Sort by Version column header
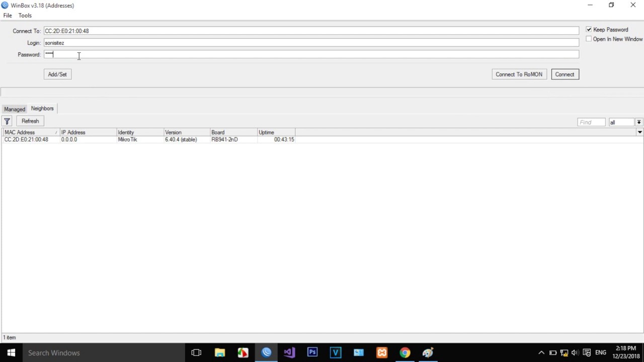644x362 pixels. point(187,132)
